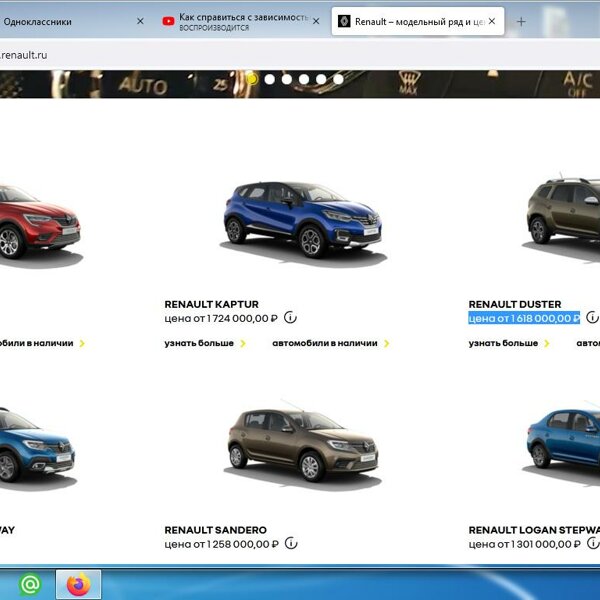Select the first yellow carousel dot

[x=252, y=79]
